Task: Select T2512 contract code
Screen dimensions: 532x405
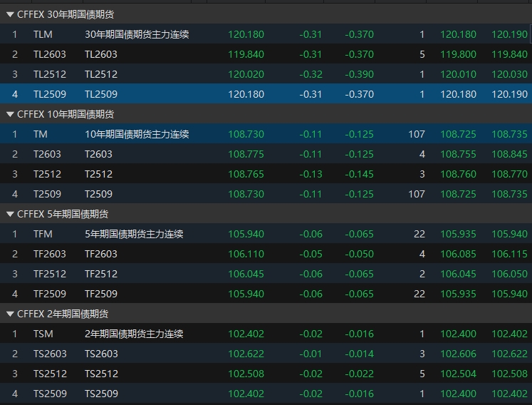Action: click(47, 174)
